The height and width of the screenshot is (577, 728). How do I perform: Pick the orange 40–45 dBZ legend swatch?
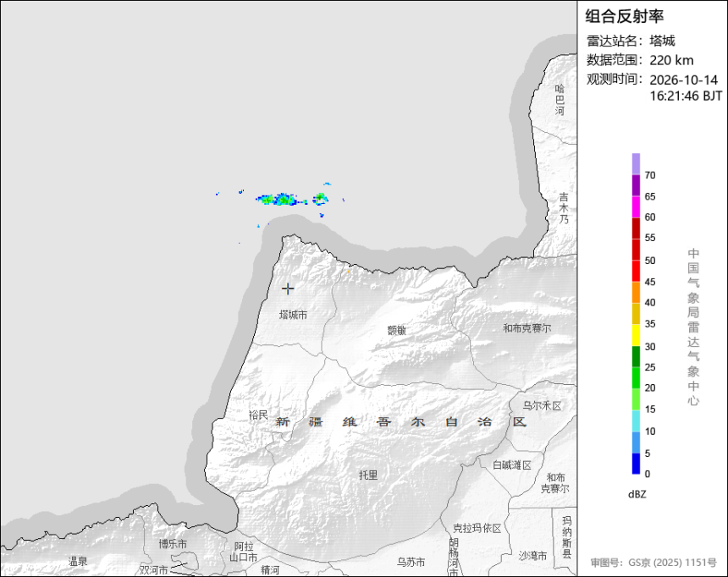click(636, 293)
